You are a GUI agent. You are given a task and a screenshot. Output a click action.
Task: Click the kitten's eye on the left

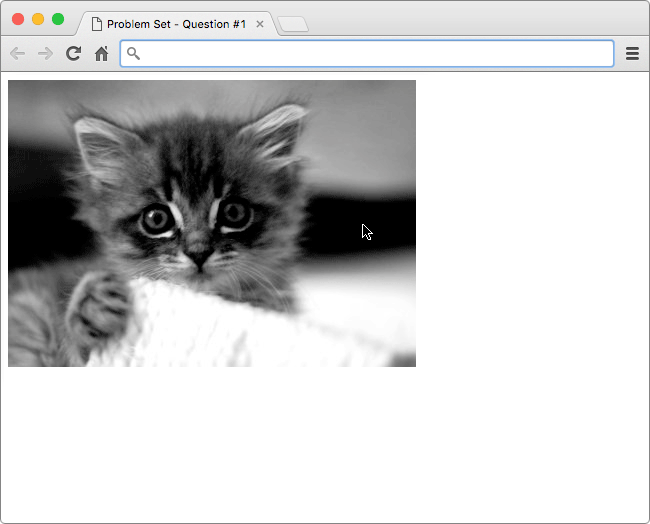(156, 220)
